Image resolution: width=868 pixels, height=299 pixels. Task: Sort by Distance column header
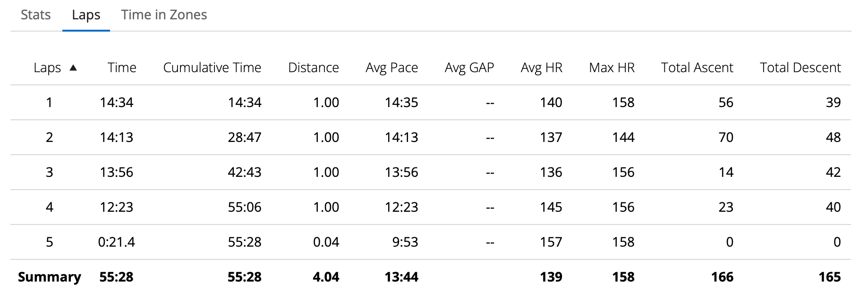[314, 68]
